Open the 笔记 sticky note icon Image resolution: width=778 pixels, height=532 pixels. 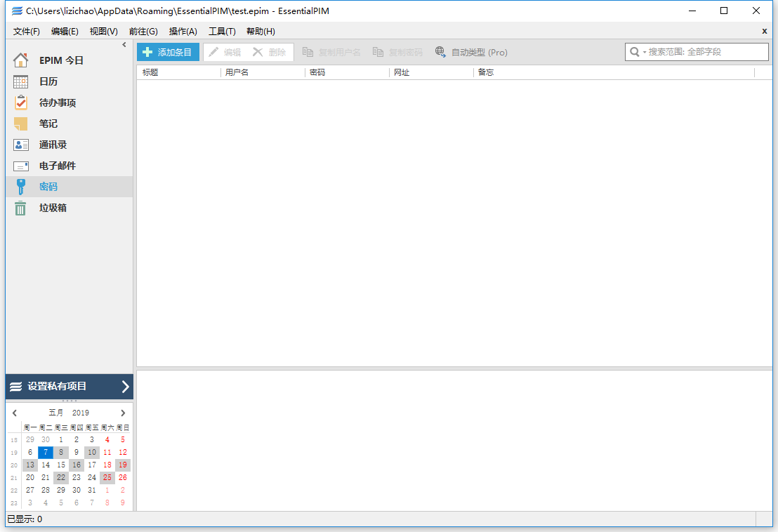click(x=20, y=124)
